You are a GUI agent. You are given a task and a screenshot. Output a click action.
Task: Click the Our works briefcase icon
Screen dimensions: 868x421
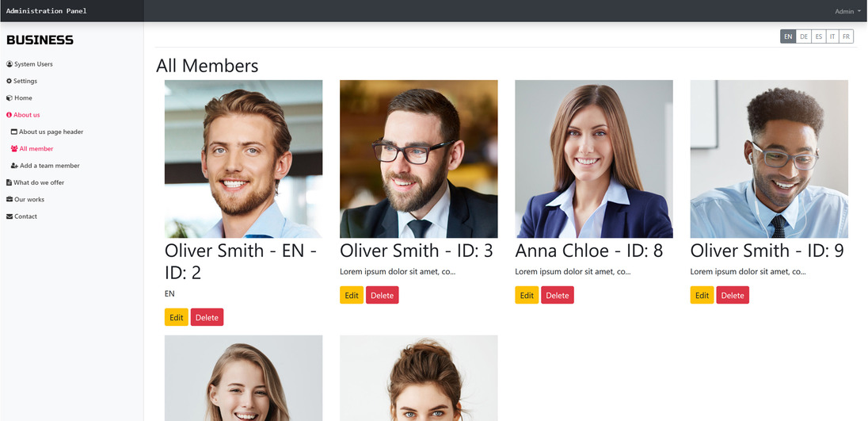10,200
